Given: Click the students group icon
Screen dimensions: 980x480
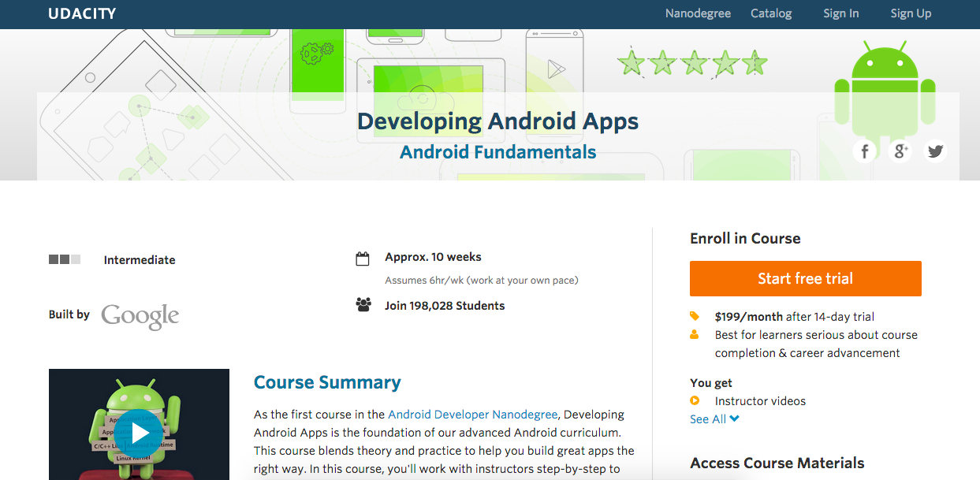Looking at the screenshot, I should pyautogui.click(x=363, y=305).
